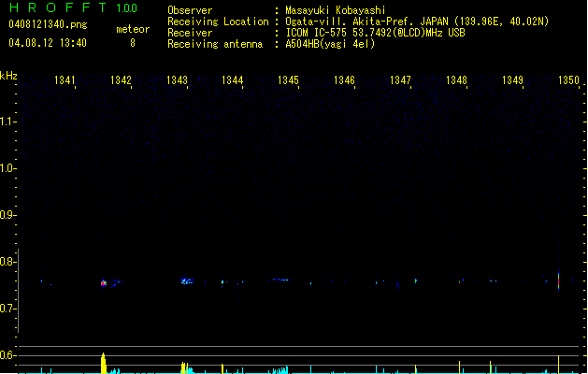The height and width of the screenshot is (374, 588).
Task: Click the location text Ogata-vill. Akita-Pref. JAPAN
Action: [x=366, y=22]
